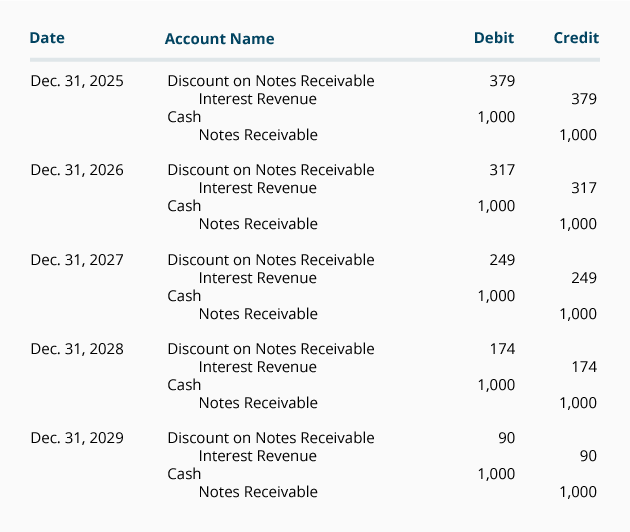Image resolution: width=630 pixels, height=532 pixels.
Task: Click the 174 credit amount
Action: pyautogui.click(x=584, y=367)
